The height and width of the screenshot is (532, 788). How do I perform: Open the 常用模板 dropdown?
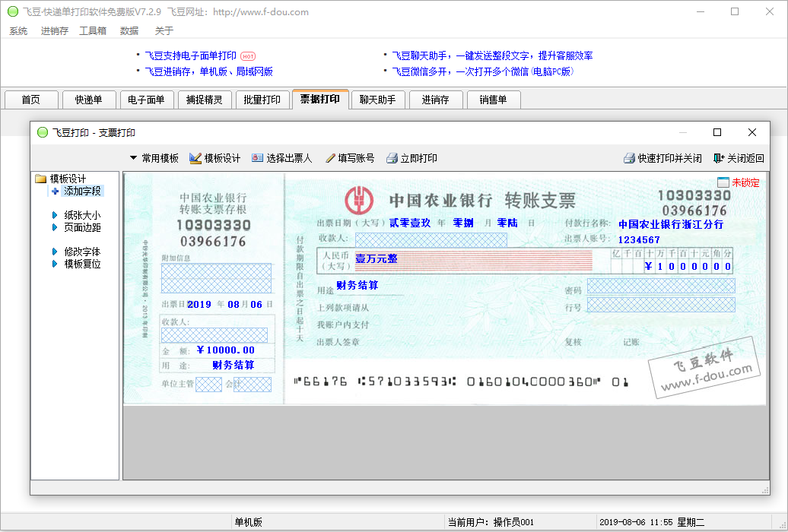pyautogui.click(x=154, y=158)
